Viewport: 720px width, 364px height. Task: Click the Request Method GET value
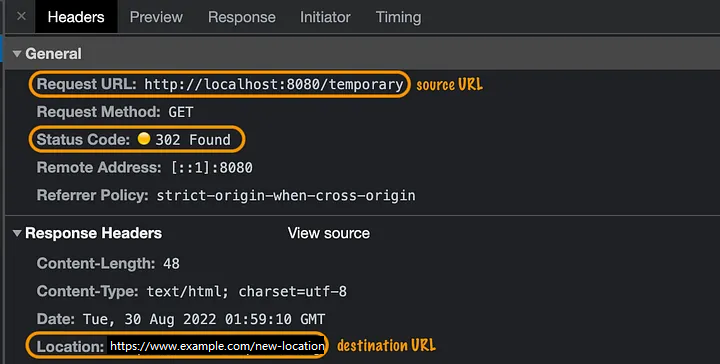(181, 112)
